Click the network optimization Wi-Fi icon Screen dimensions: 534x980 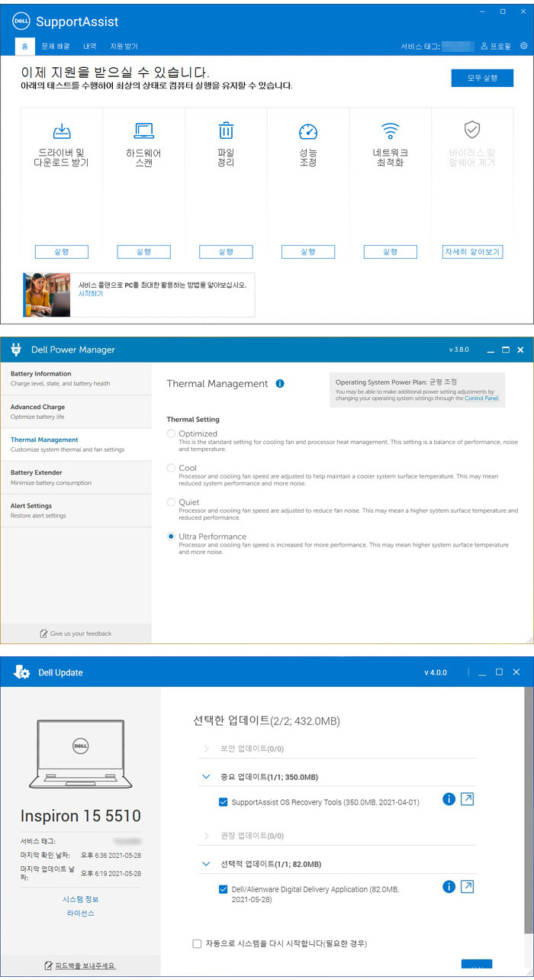(391, 130)
